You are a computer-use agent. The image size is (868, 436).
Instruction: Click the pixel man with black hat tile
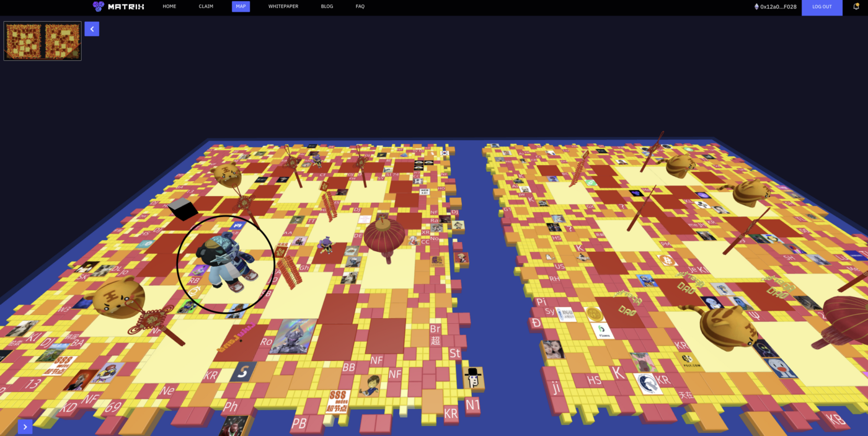(473, 378)
